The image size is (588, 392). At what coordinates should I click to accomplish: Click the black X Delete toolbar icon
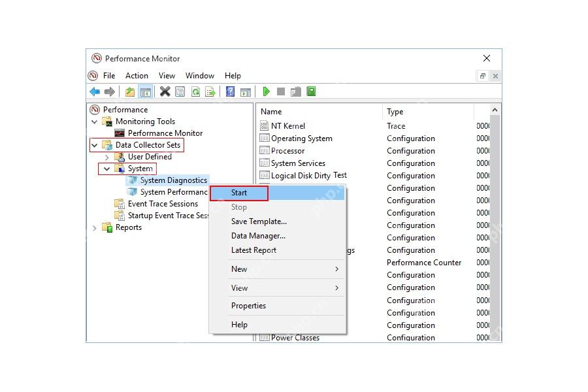click(165, 91)
